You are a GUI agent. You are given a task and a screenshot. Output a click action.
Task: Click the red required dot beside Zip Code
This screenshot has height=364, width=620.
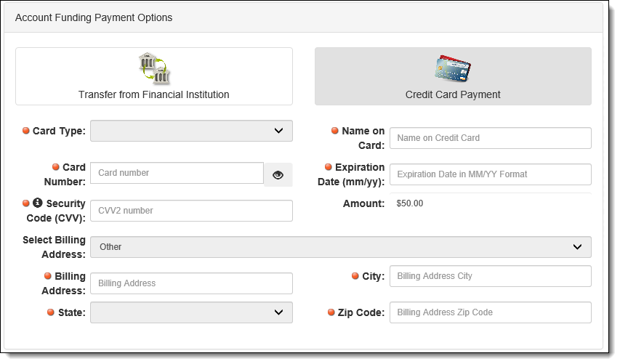[x=331, y=312]
